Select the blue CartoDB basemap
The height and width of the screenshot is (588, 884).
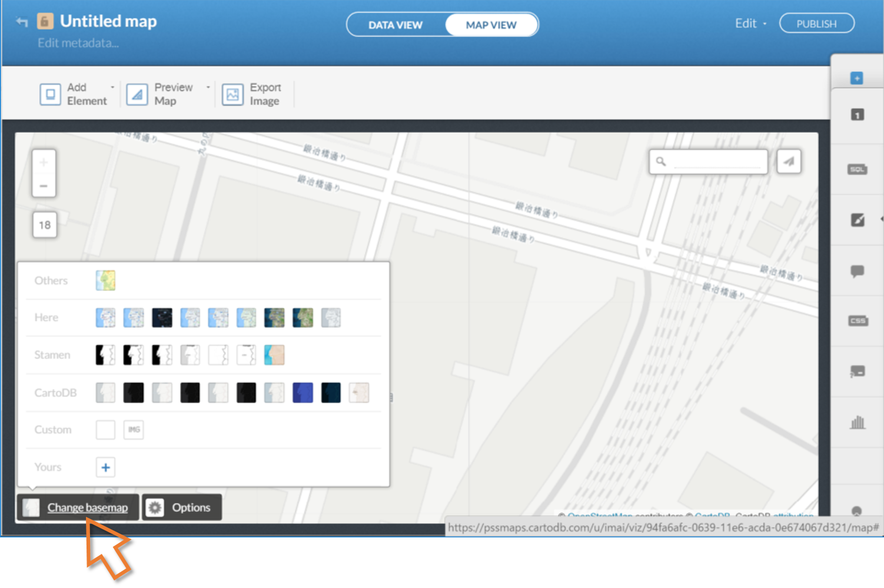coord(303,393)
